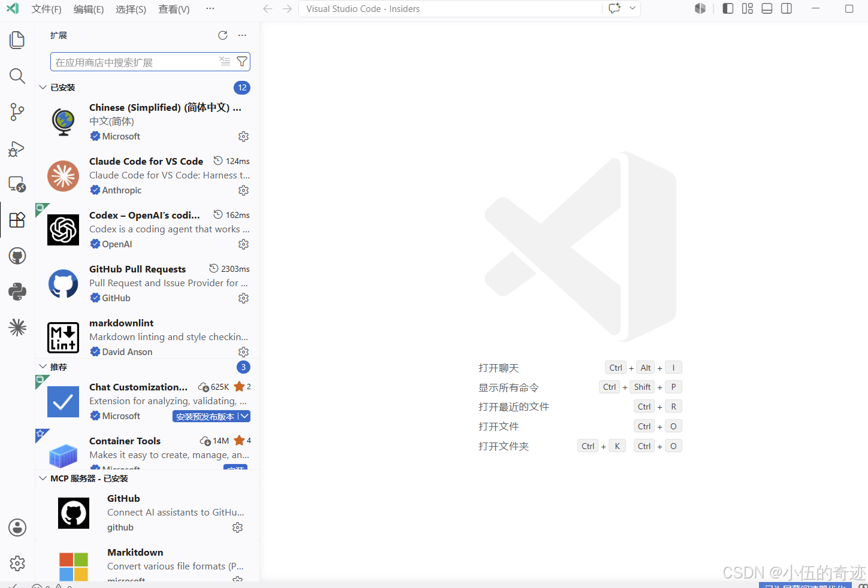The image size is (868, 588).
Task: Open the Manage gear in activity bar
Action: pyautogui.click(x=17, y=563)
